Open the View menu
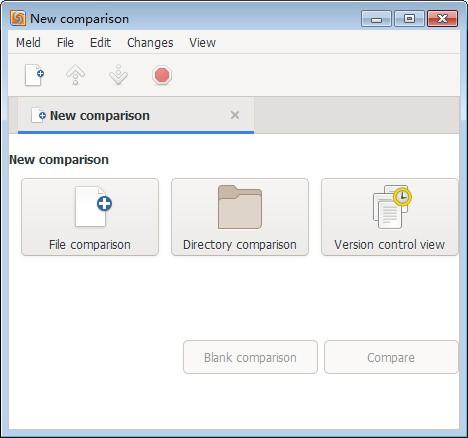Viewport: 468px width, 438px height. tap(203, 43)
